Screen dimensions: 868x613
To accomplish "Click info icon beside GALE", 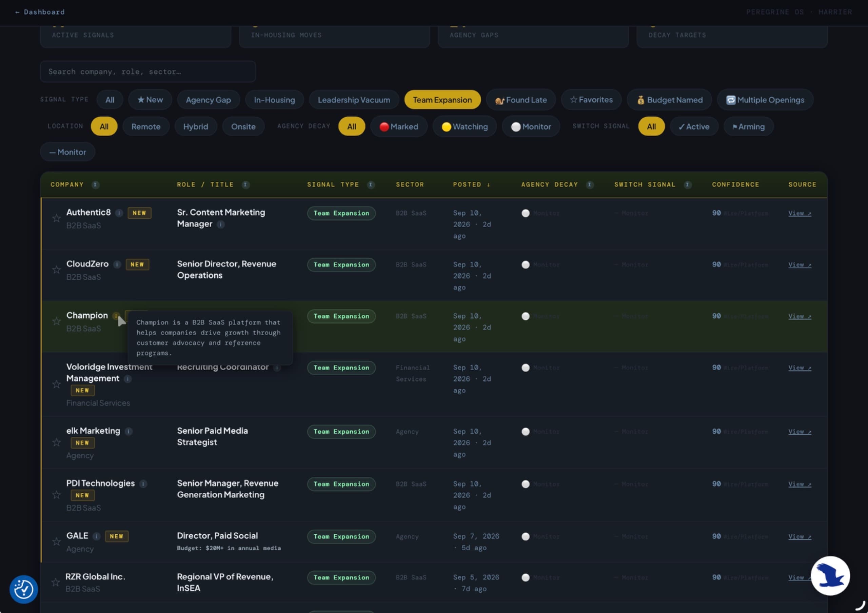I will coord(96,536).
